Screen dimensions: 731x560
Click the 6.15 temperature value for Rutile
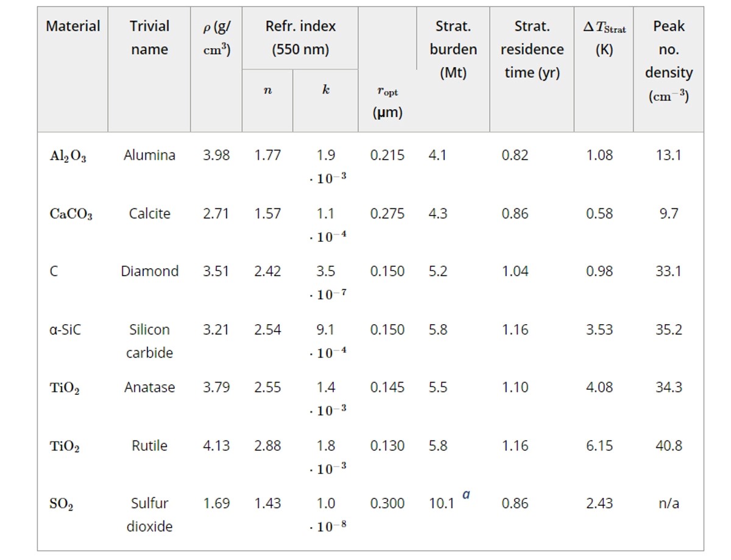coord(599,446)
